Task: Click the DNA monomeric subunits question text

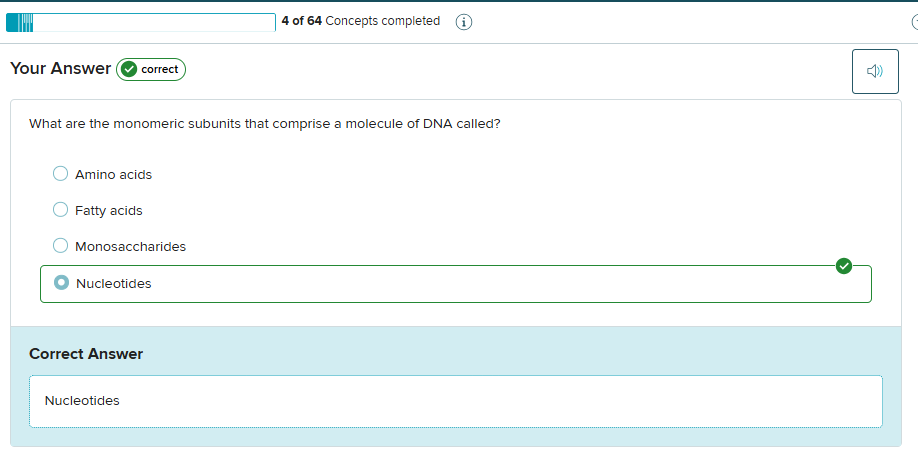Action: tap(265, 124)
